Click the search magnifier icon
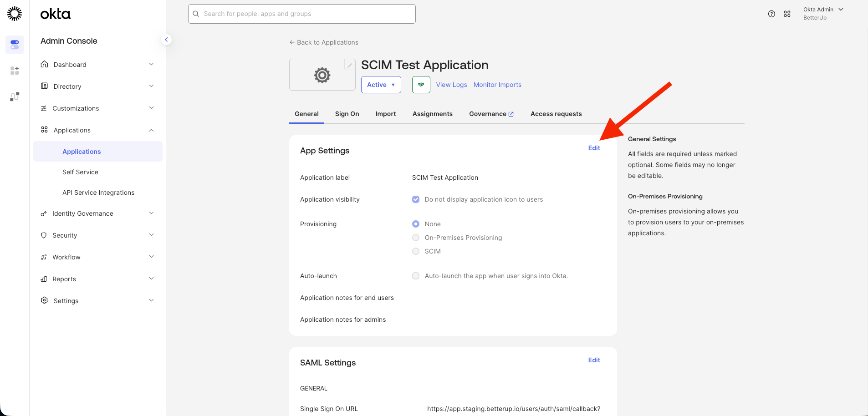Image resolution: width=868 pixels, height=416 pixels. (x=196, y=14)
